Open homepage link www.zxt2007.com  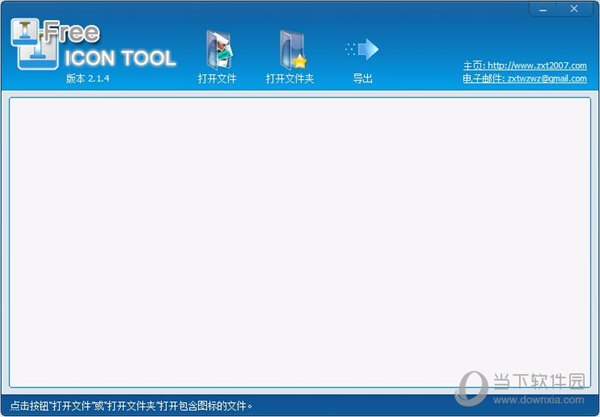(525, 65)
